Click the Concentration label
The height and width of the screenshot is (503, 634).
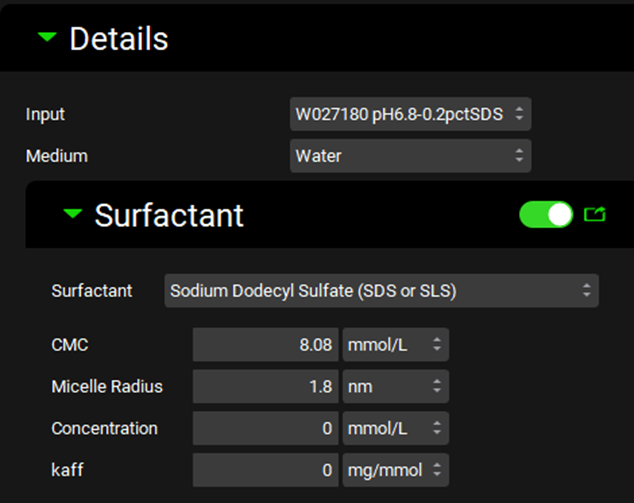104,428
